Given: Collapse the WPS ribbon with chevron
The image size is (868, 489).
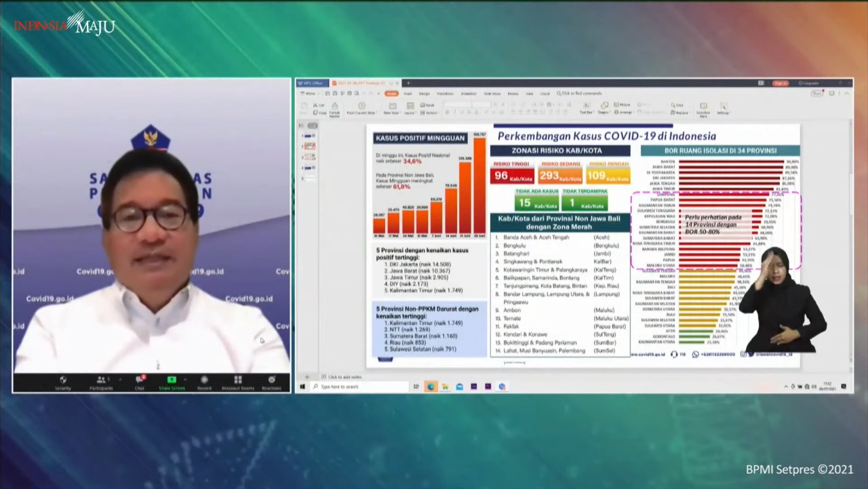Looking at the screenshot, I should click(847, 94).
